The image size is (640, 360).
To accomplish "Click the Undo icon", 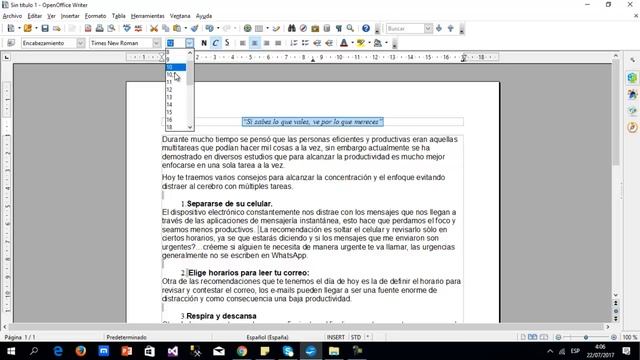I will (x=210, y=28).
